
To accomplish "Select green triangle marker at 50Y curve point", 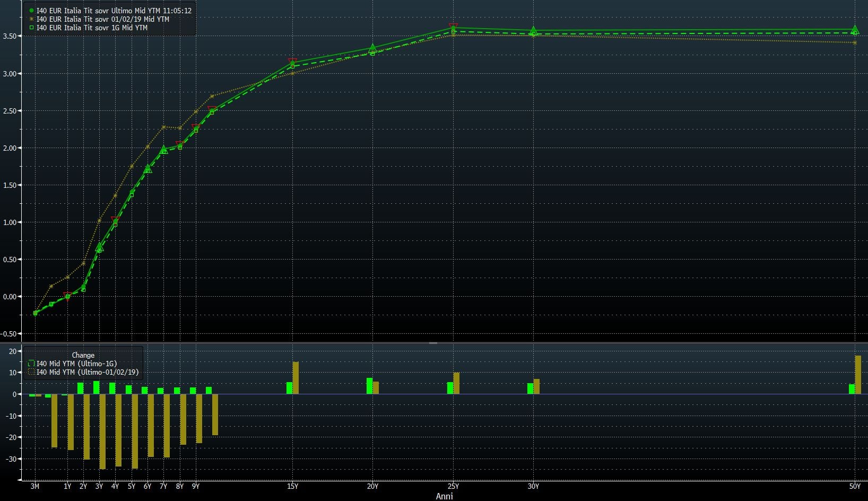I will coord(855,30).
